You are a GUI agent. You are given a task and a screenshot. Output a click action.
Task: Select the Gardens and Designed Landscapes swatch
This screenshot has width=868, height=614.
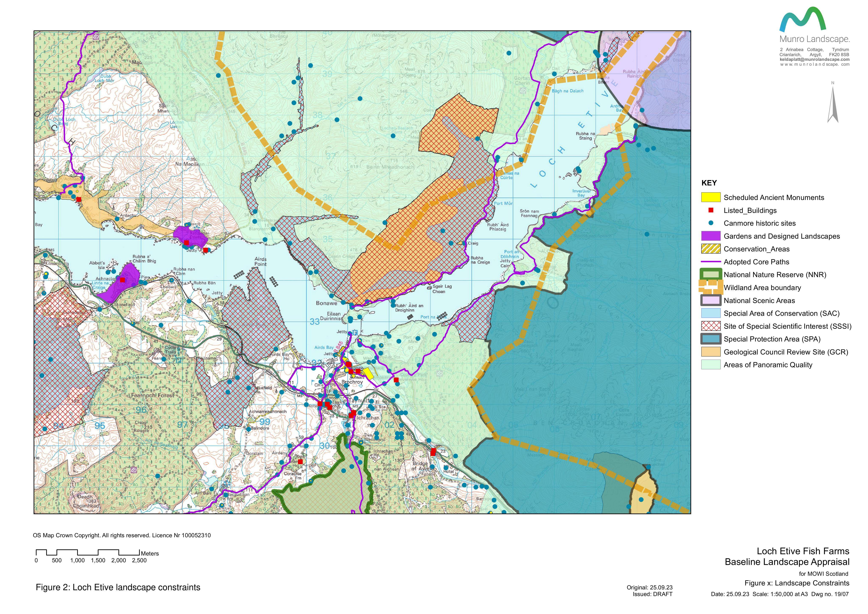[x=711, y=236]
